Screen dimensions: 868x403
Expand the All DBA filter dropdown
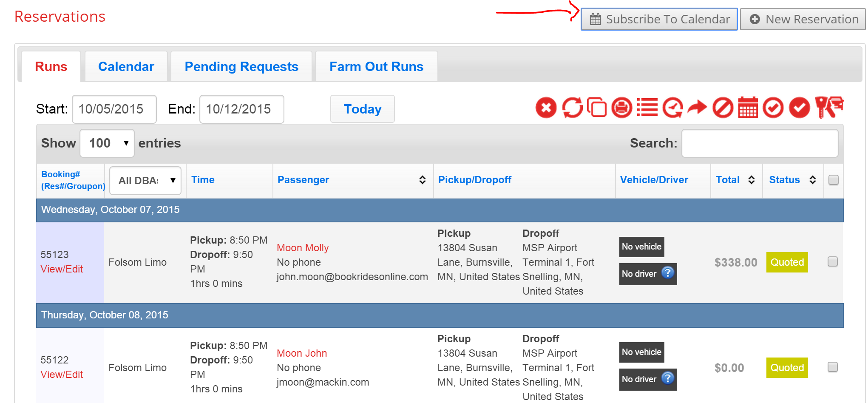[145, 181]
